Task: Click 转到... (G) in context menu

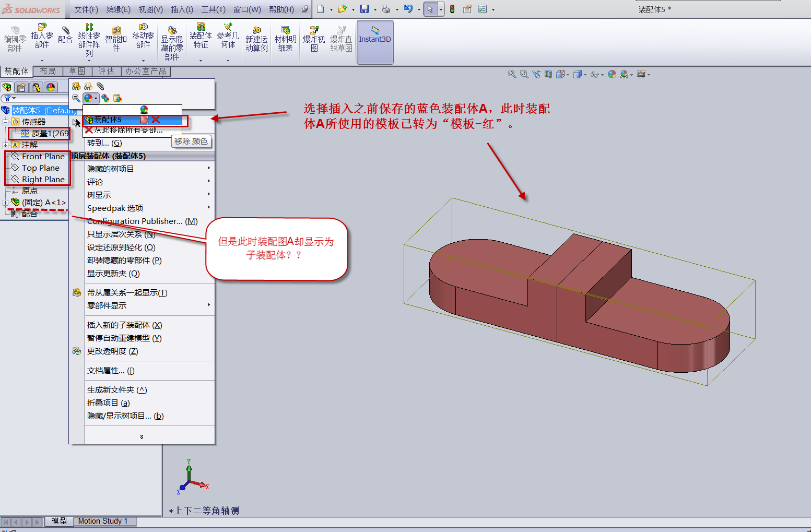Action: pos(104,143)
